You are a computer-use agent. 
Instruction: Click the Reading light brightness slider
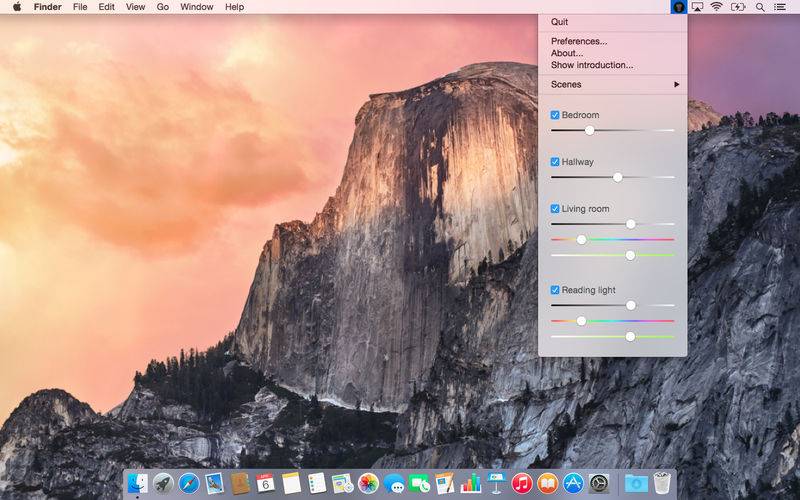pyautogui.click(x=613, y=305)
